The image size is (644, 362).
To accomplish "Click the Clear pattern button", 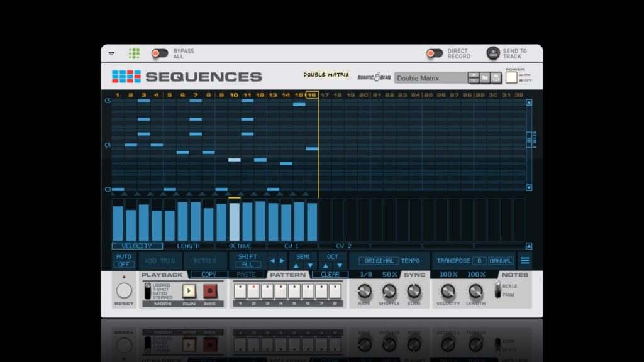I will pyautogui.click(x=330, y=274).
